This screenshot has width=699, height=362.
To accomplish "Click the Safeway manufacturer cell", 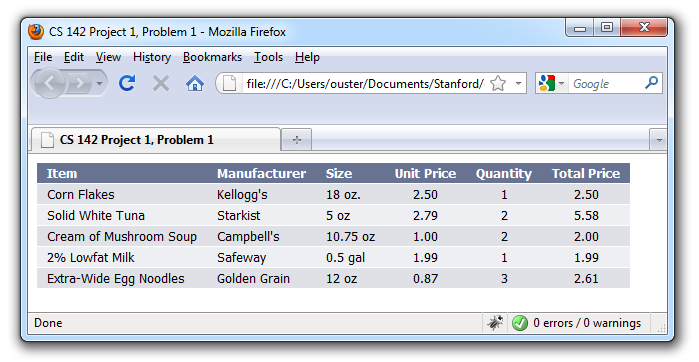I will (x=241, y=257).
